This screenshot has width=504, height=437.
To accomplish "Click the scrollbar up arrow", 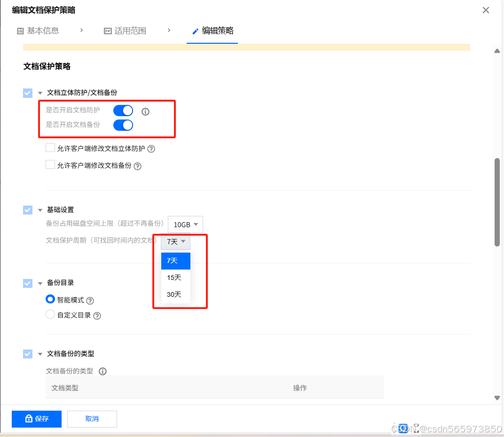I will pos(497,51).
